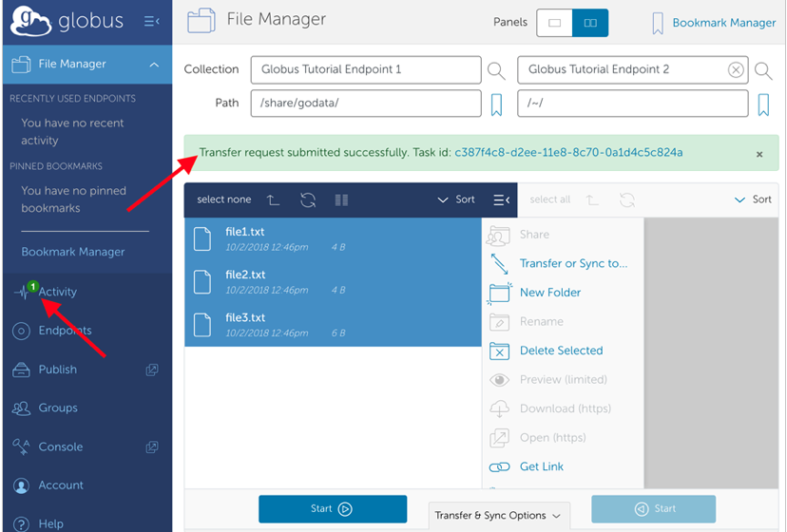The width and height of the screenshot is (787, 532).
Task: Start transfer from the left panel
Action: 333,509
